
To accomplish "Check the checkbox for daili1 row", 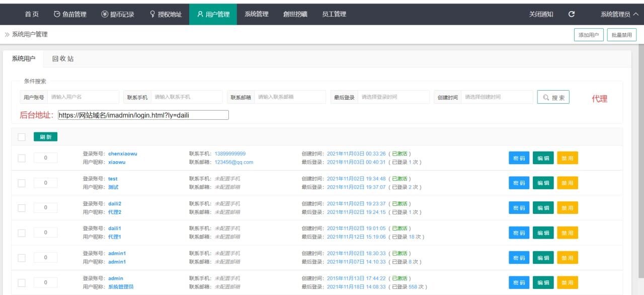I will [22, 233].
